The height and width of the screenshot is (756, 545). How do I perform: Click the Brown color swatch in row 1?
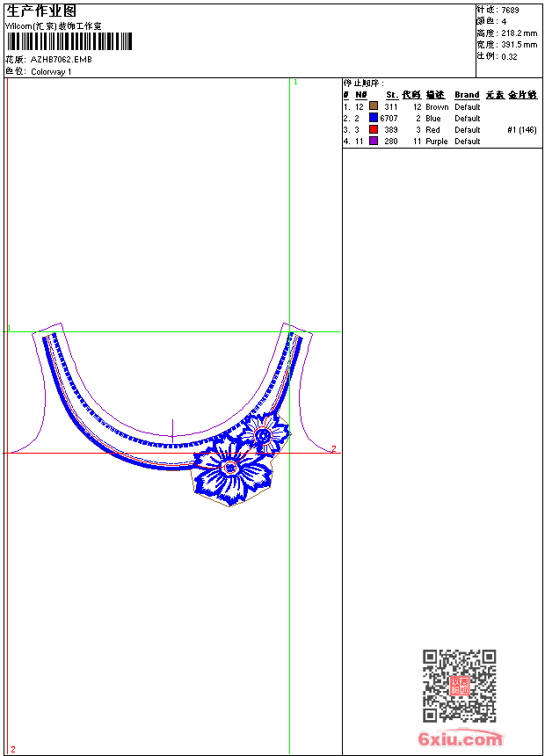(374, 105)
